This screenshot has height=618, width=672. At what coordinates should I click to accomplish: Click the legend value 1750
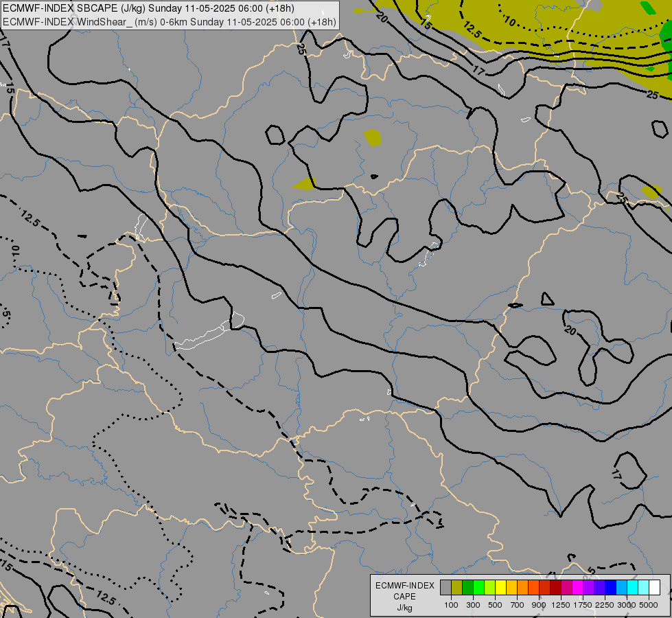tap(583, 605)
